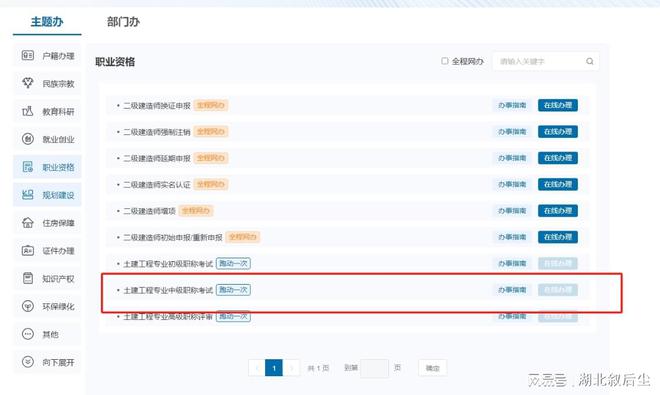Open 证件办理 ID card icon
Screen dimensions: 660x395
point(28,251)
